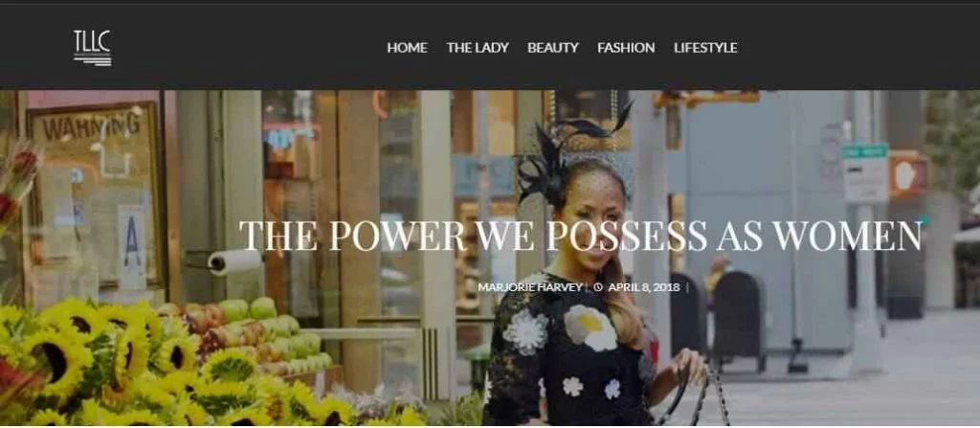Click the TLLC logo in header

point(93,48)
